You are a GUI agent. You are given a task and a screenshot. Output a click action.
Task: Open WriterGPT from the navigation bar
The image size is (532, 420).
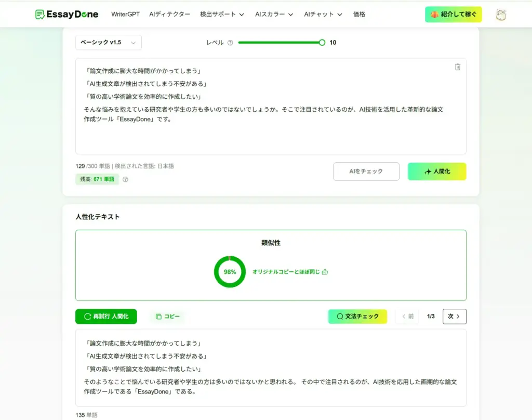(x=125, y=15)
